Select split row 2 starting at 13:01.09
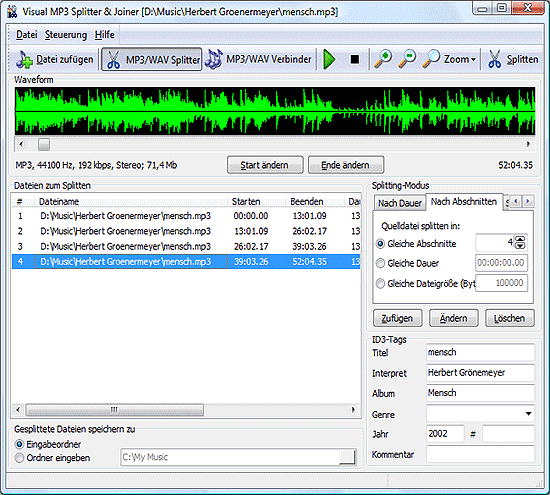 coord(186,231)
